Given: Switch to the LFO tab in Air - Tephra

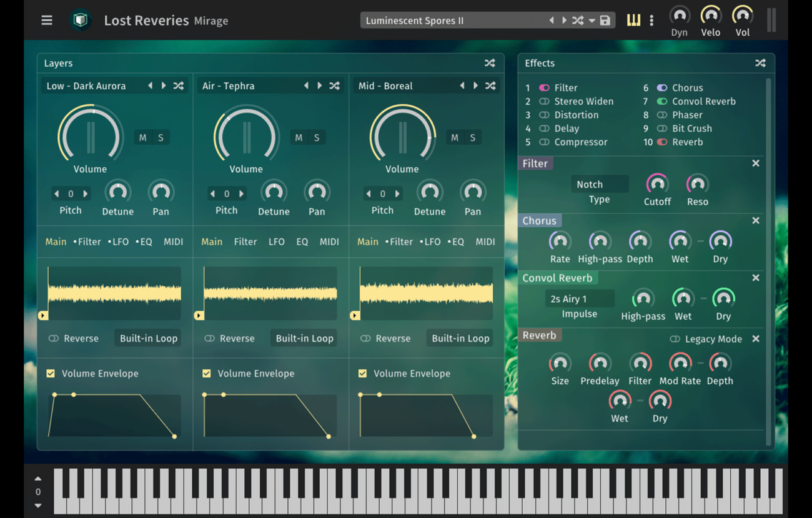Looking at the screenshot, I should [276, 242].
